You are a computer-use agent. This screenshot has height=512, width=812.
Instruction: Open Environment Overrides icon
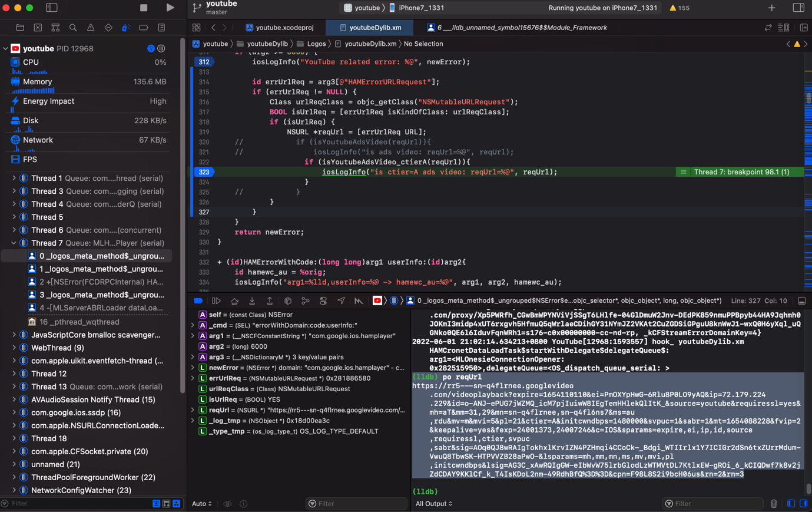[x=323, y=301]
